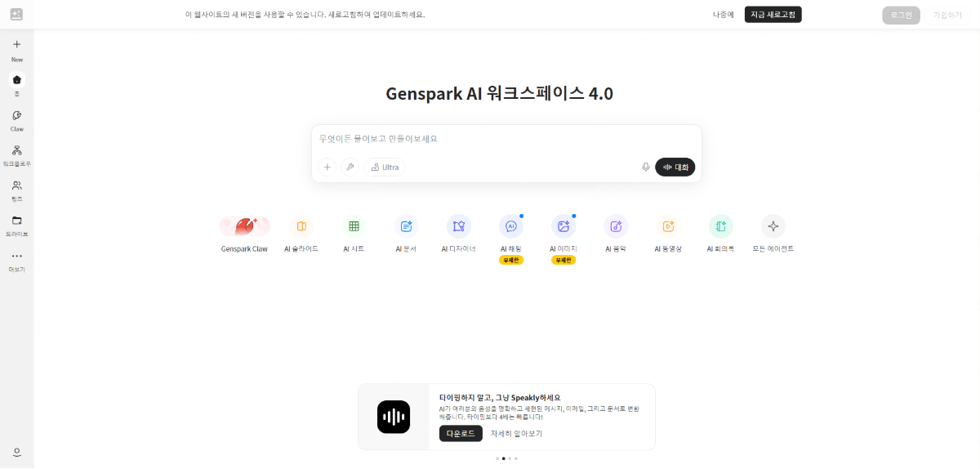Screen dimensions: 980x469
Task: Click the 가입하기 sign-up button
Action: pos(947,15)
